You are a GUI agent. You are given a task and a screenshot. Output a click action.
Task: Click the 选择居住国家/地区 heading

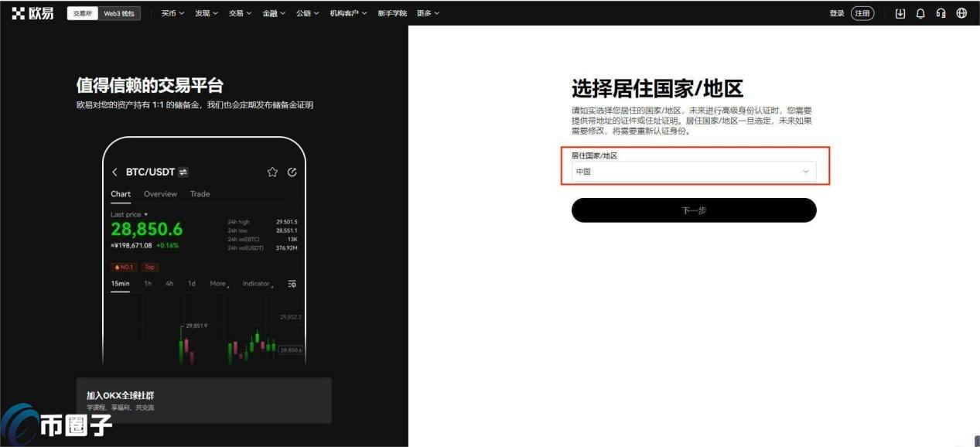pyautogui.click(x=657, y=88)
